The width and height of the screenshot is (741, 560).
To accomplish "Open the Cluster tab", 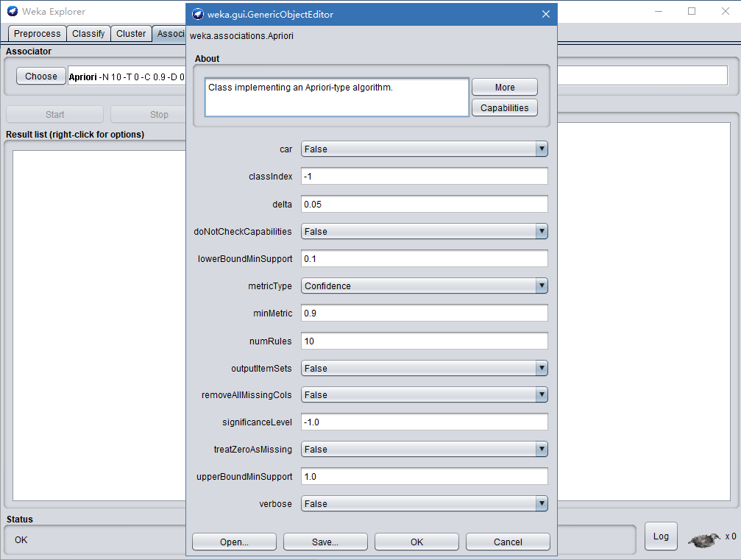I will tap(131, 34).
